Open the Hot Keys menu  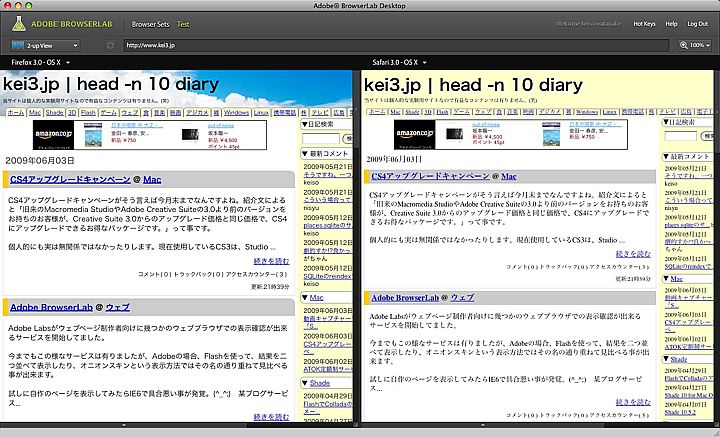pyautogui.click(x=645, y=22)
